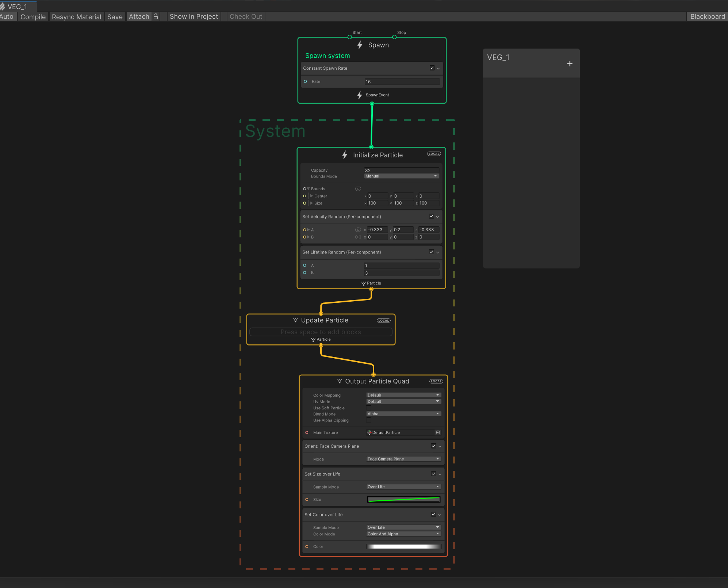Open the Main Texture object picker icon

(x=437, y=432)
